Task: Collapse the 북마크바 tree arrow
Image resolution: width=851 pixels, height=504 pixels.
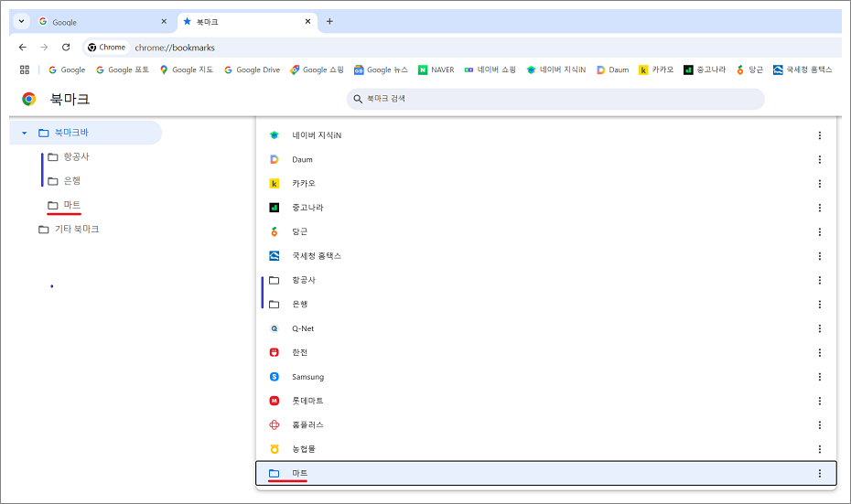Action: tap(25, 133)
